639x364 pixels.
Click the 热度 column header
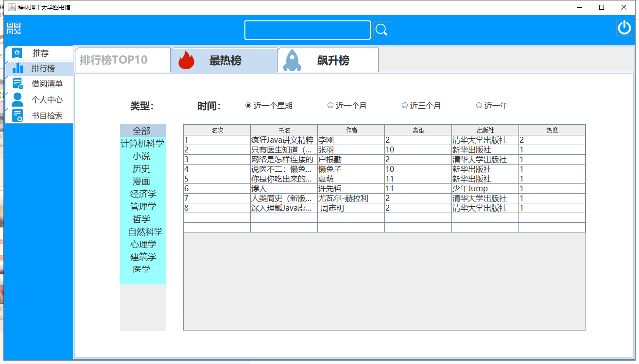pyautogui.click(x=552, y=130)
